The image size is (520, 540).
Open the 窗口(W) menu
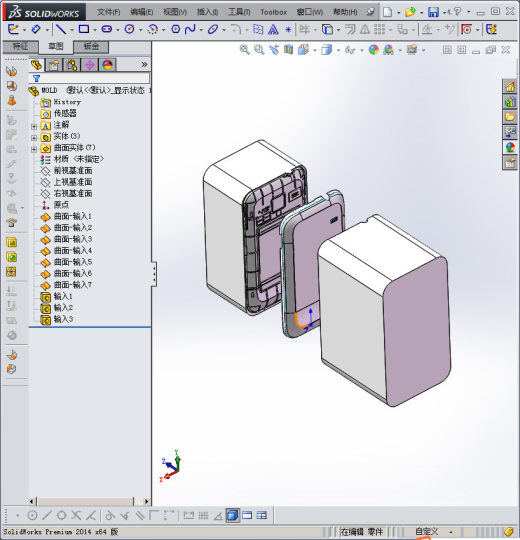click(310, 12)
